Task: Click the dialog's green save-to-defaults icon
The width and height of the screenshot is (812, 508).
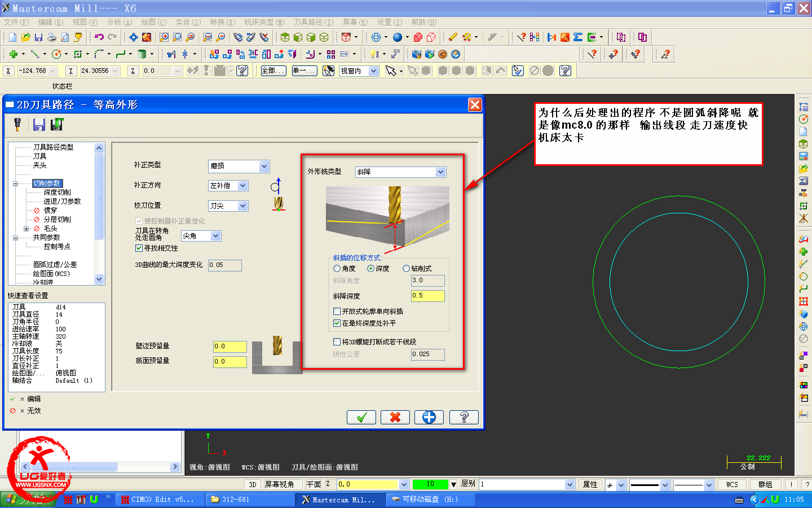Action: (57, 124)
